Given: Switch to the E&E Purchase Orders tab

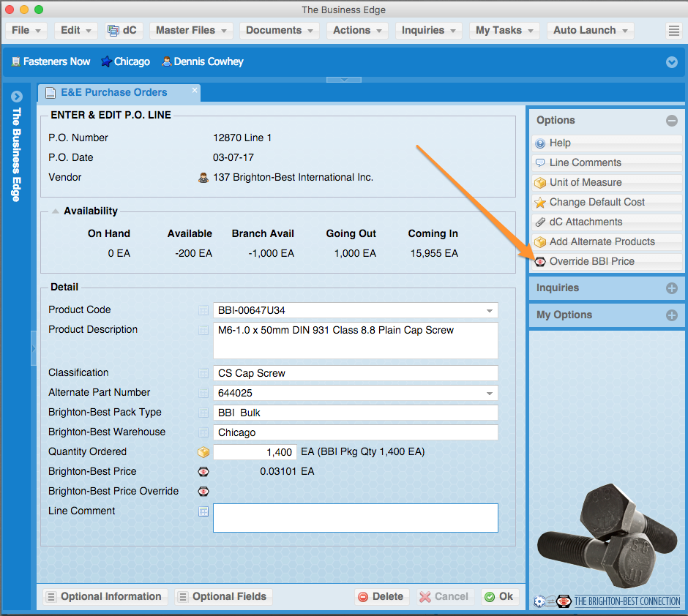Looking at the screenshot, I should pyautogui.click(x=119, y=92).
